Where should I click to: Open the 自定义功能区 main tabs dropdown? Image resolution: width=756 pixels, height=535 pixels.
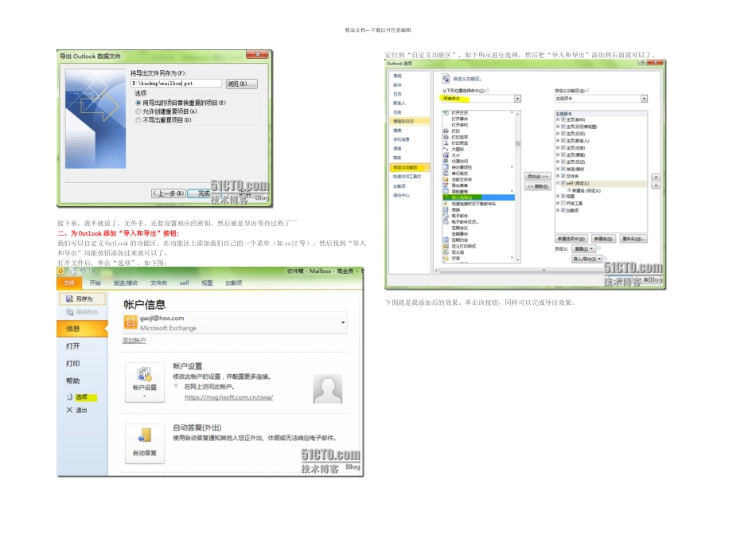click(x=602, y=99)
